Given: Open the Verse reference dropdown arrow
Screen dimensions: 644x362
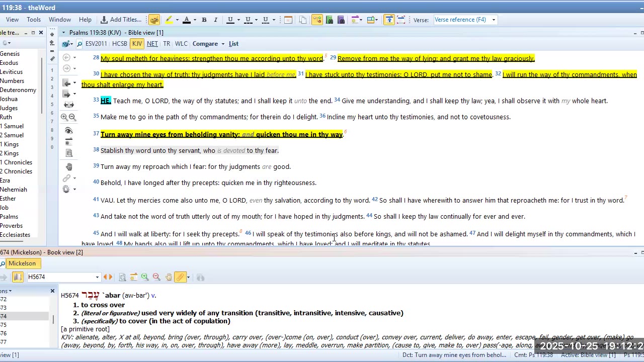Looking at the screenshot, I should click(x=494, y=20).
